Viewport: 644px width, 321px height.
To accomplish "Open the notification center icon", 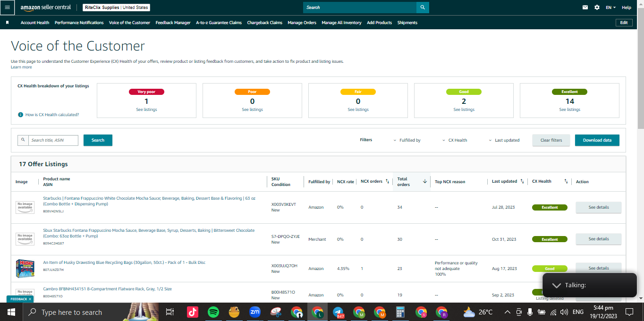I will click(x=629, y=312).
